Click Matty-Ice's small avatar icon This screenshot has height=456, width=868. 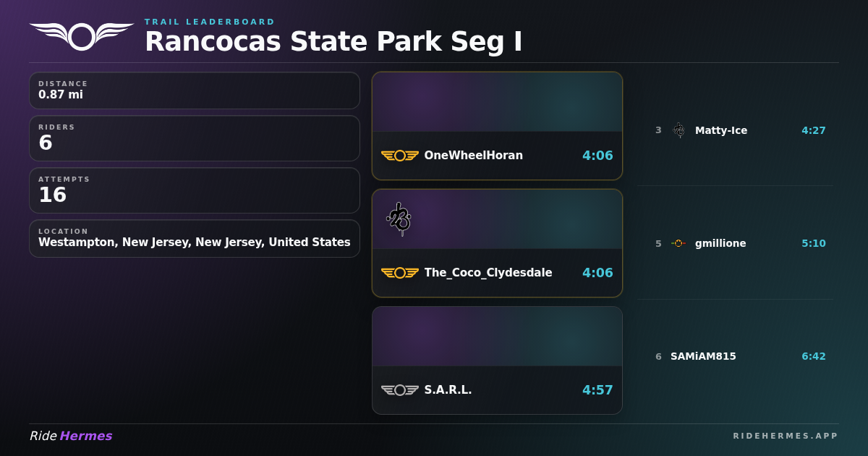tap(678, 130)
